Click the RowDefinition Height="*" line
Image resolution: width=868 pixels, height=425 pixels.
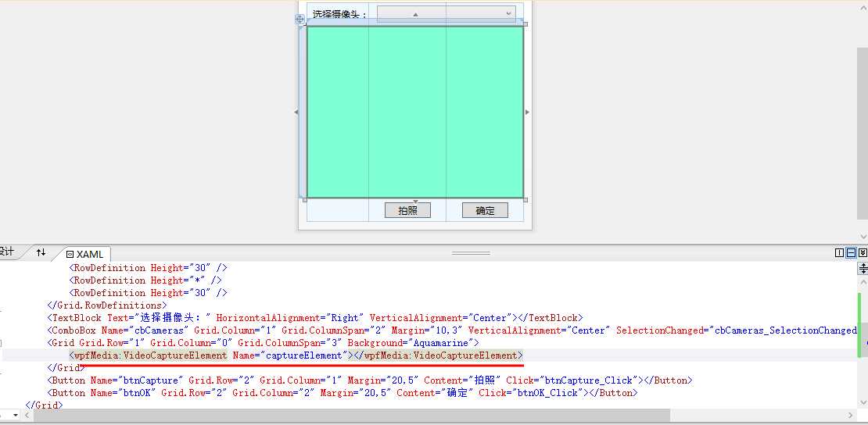145,280
